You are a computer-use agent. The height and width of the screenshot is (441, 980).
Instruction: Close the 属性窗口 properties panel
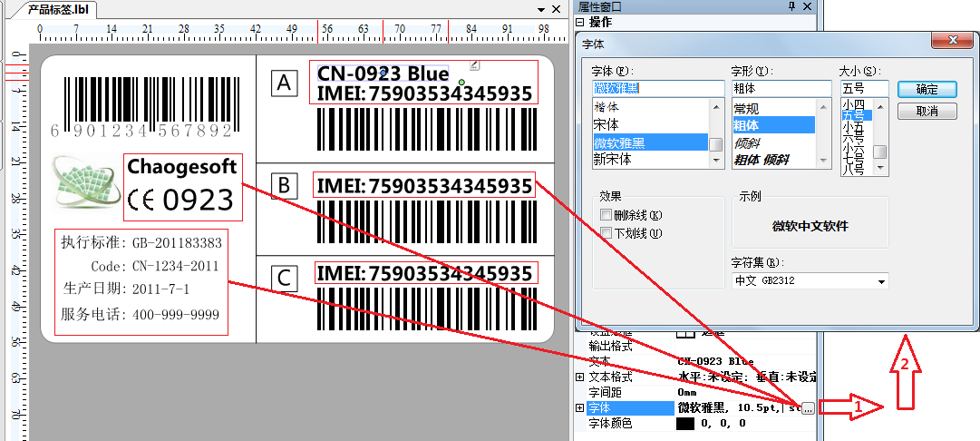pos(807,7)
